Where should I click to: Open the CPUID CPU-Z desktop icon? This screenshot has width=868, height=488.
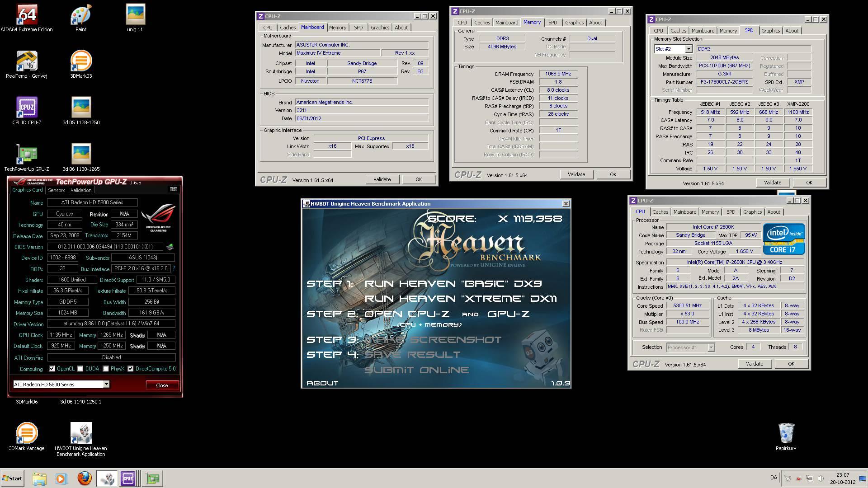coord(27,111)
